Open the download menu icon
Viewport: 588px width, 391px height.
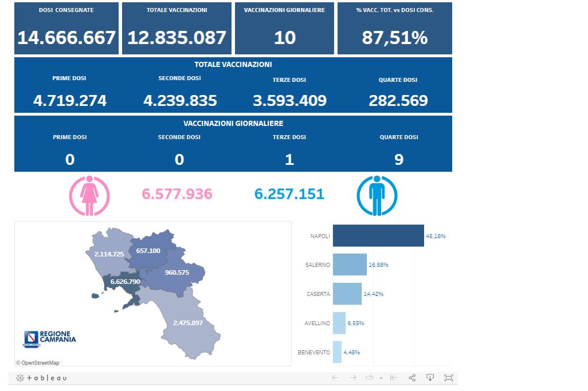(430, 378)
